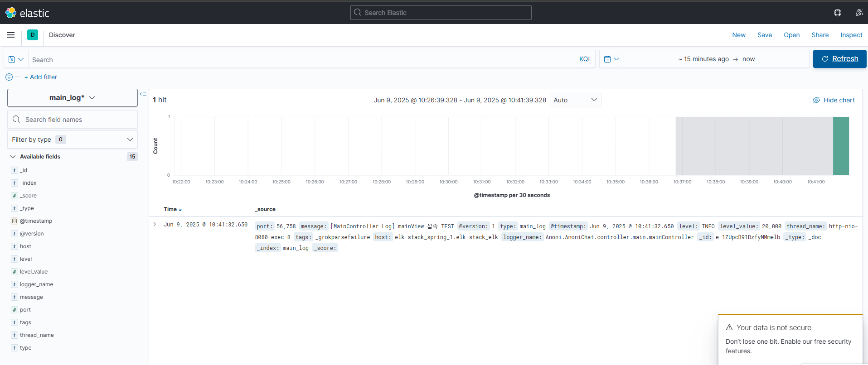868x365 pixels.
Task: Hide the histogram chart
Action: 834,100
